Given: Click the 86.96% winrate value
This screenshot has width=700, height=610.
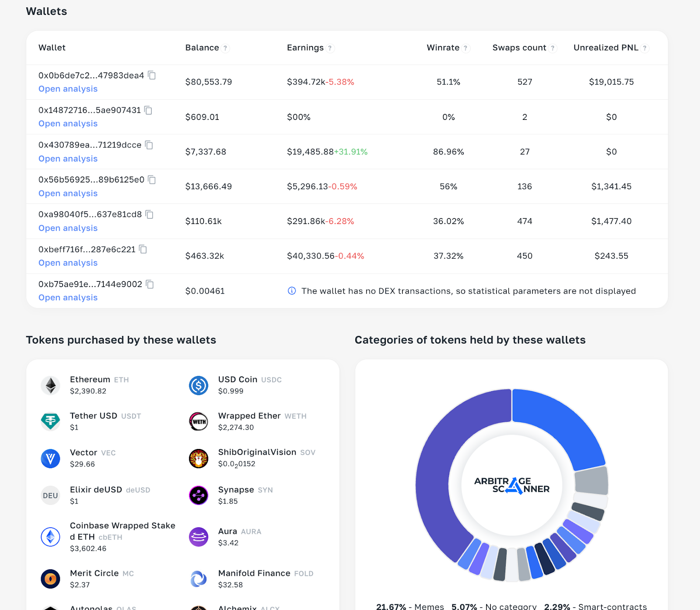Looking at the screenshot, I should tap(448, 152).
